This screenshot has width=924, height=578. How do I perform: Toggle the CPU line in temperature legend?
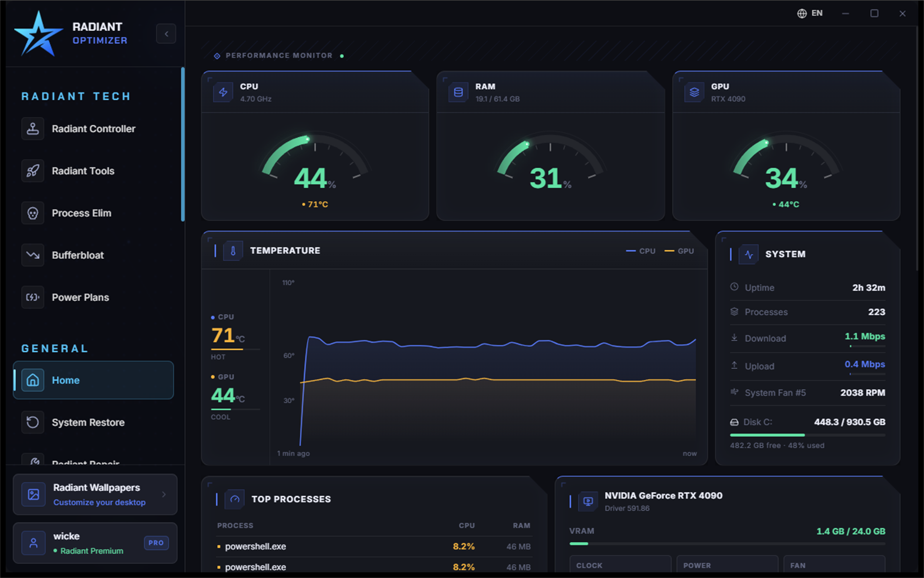(641, 251)
